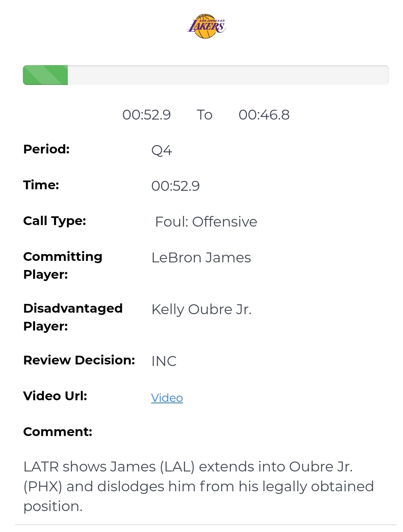Select the Q4 period value
This screenshot has height=532, width=403.
162,150
